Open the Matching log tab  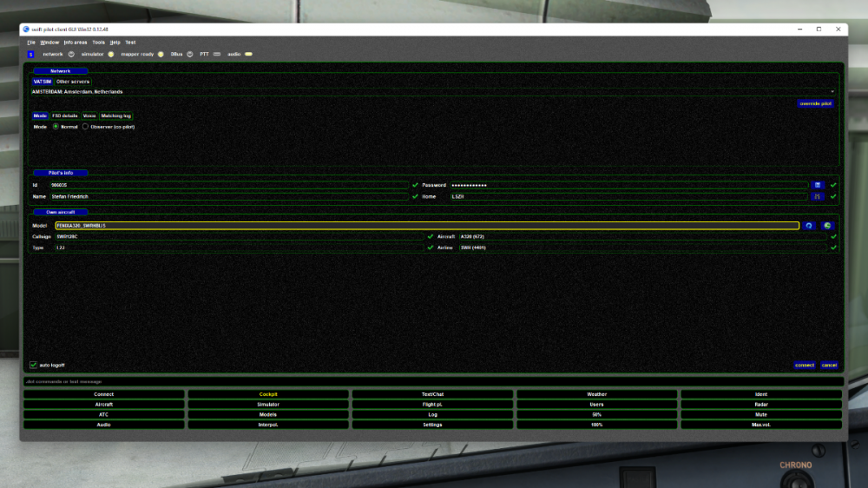click(115, 115)
